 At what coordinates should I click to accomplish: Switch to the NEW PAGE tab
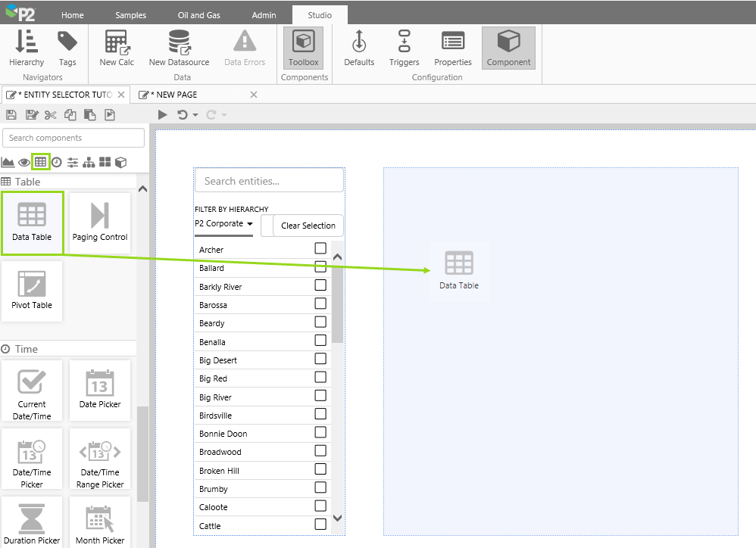pyautogui.click(x=177, y=95)
